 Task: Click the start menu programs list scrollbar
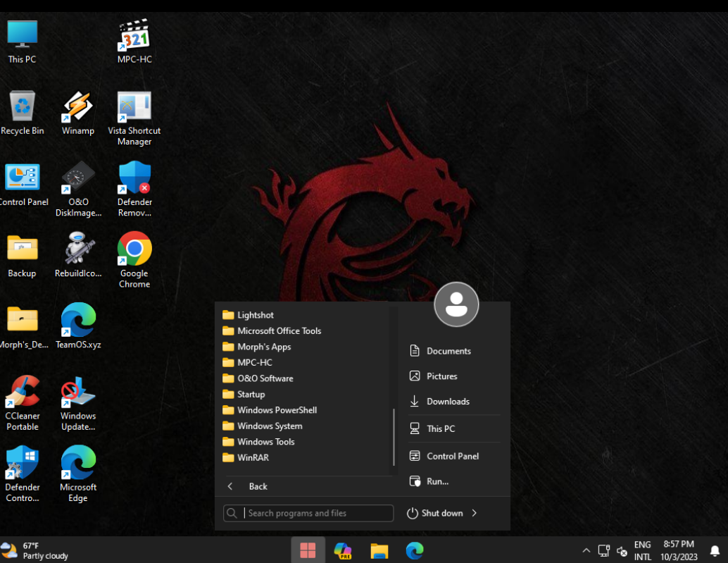point(394,437)
